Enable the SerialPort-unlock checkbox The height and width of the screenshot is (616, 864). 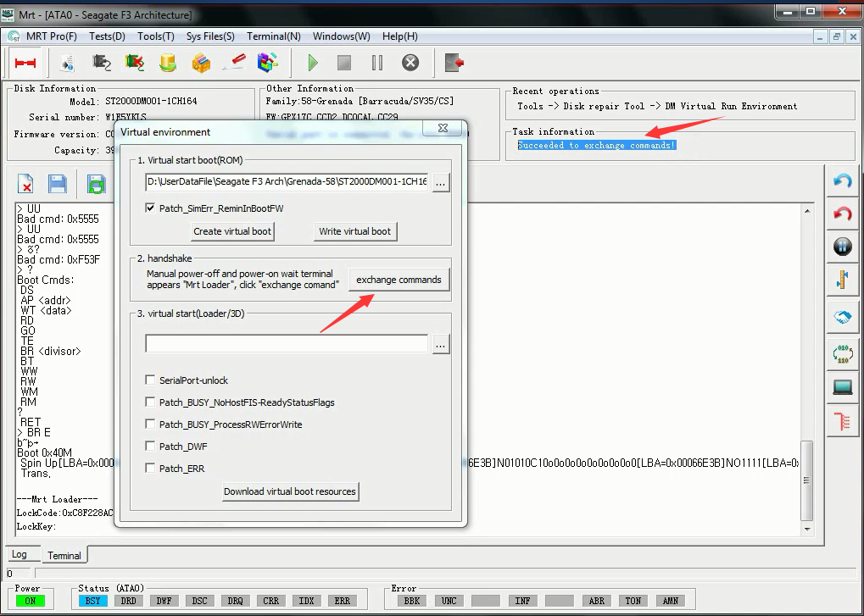pyautogui.click(x=150, y=380)
